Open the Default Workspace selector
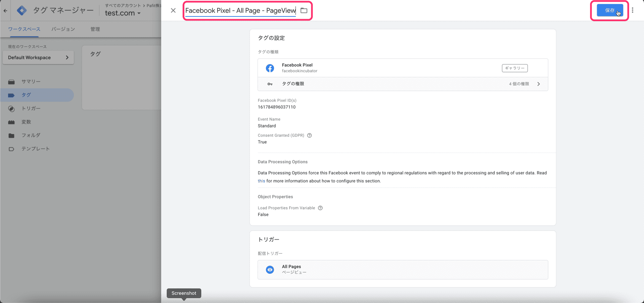 tap(38, 57)
